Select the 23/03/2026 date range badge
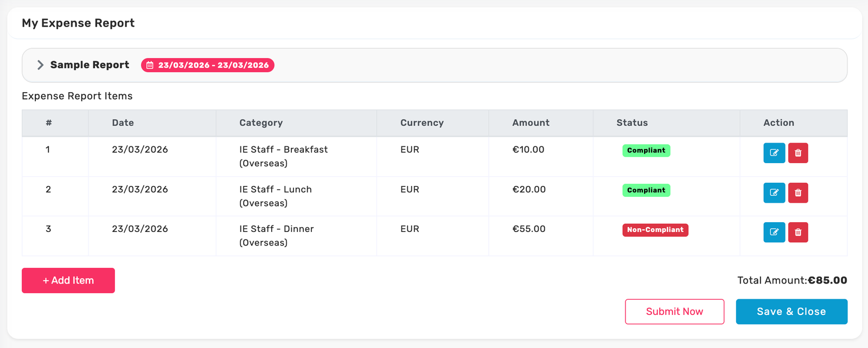The width and height of the screenshot is (868, 348). click(x=208, y=65)
